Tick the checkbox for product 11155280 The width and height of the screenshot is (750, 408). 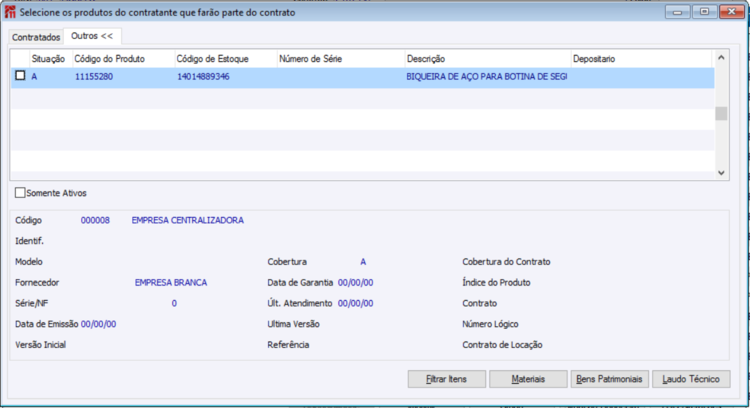[20, 76]
